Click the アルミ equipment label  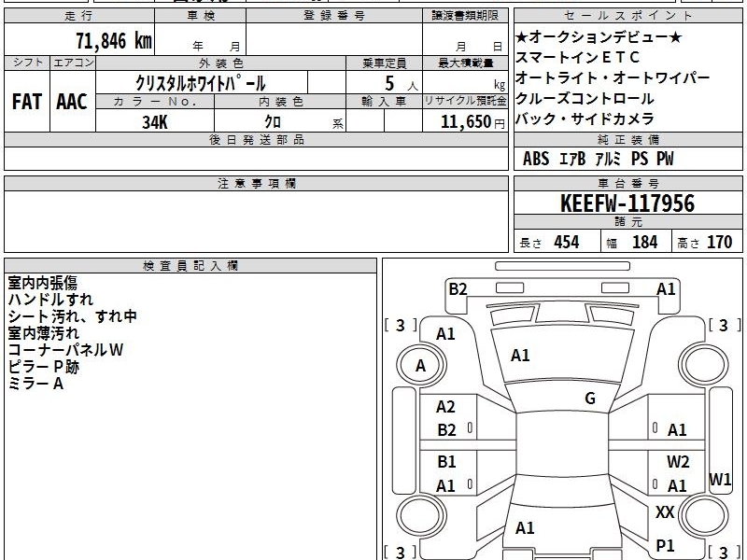click(608, 159)
